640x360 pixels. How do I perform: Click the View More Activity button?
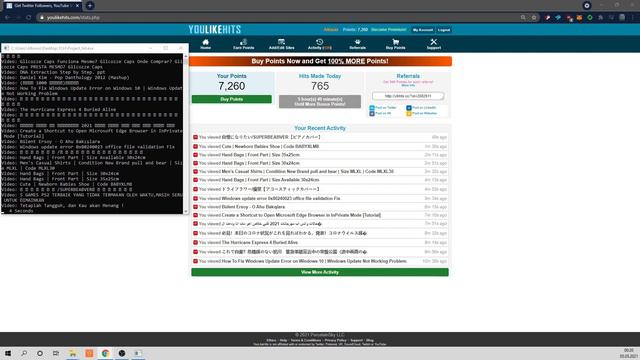(320, 272)
